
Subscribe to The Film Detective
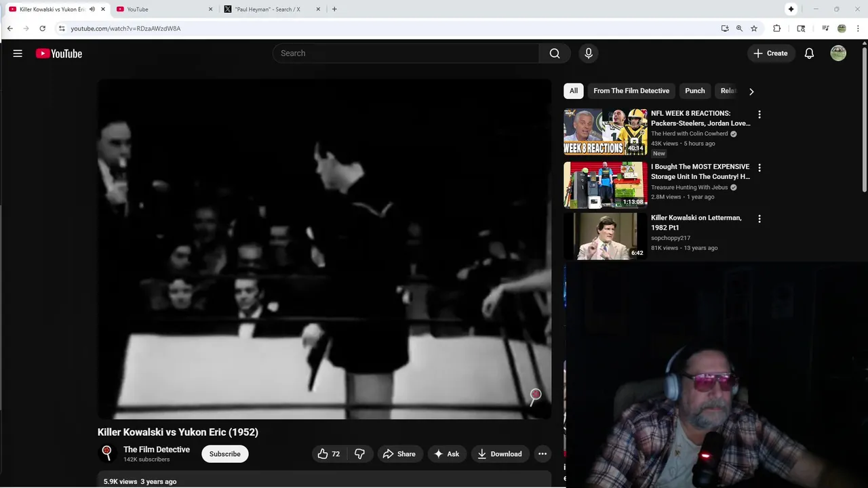tap(225, 454)
